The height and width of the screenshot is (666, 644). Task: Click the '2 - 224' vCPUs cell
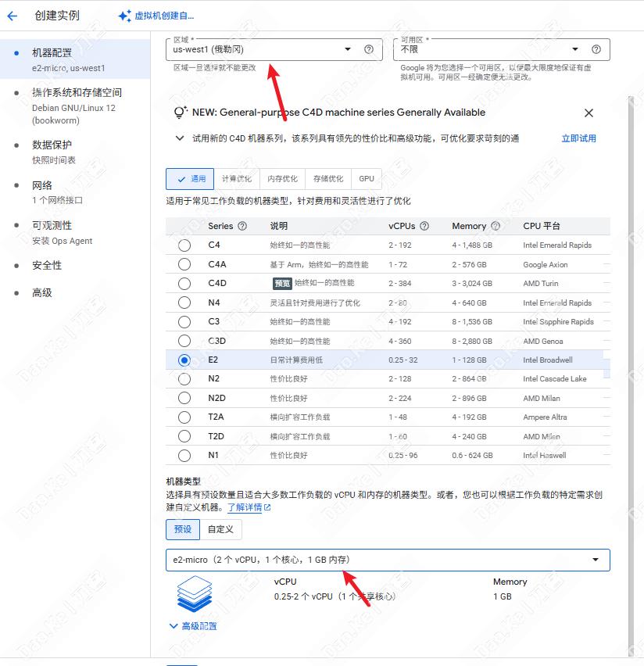point(399,399)
